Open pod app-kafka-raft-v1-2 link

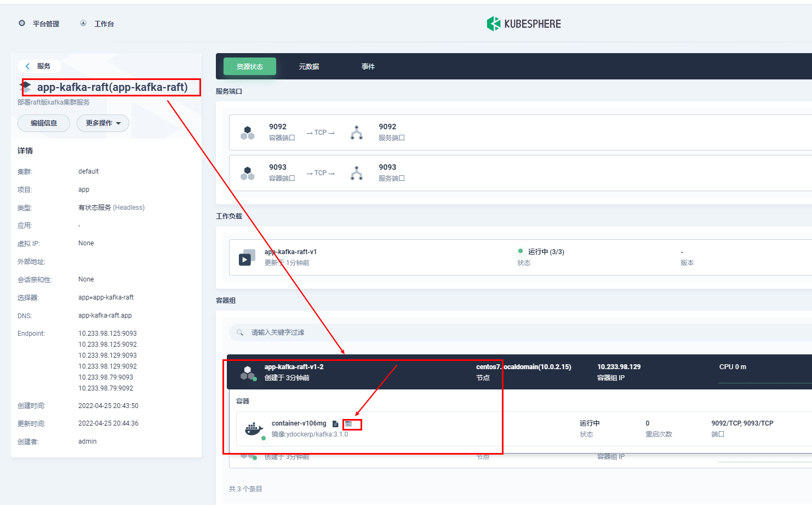click(294, 367)
